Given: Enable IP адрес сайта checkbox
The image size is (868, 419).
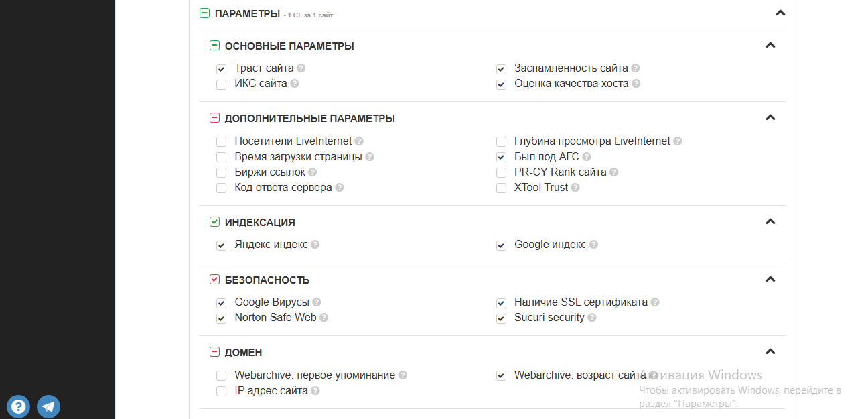Looking at the screenshot, I should [222, 391].
